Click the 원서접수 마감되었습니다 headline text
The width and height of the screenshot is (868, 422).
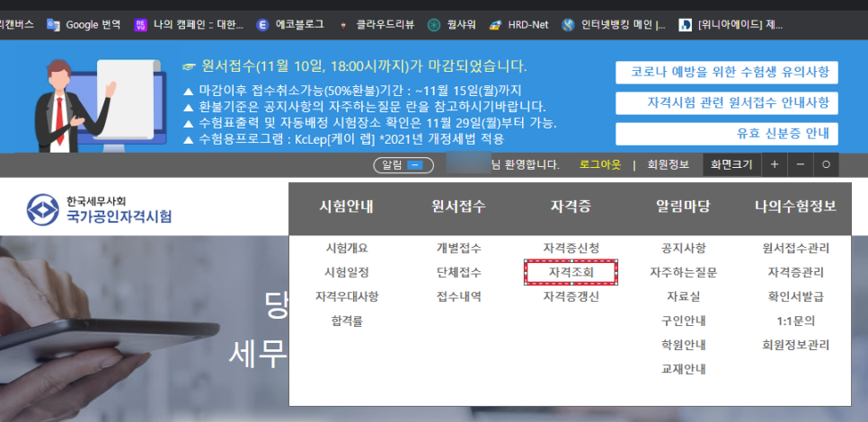coord(354,67)
